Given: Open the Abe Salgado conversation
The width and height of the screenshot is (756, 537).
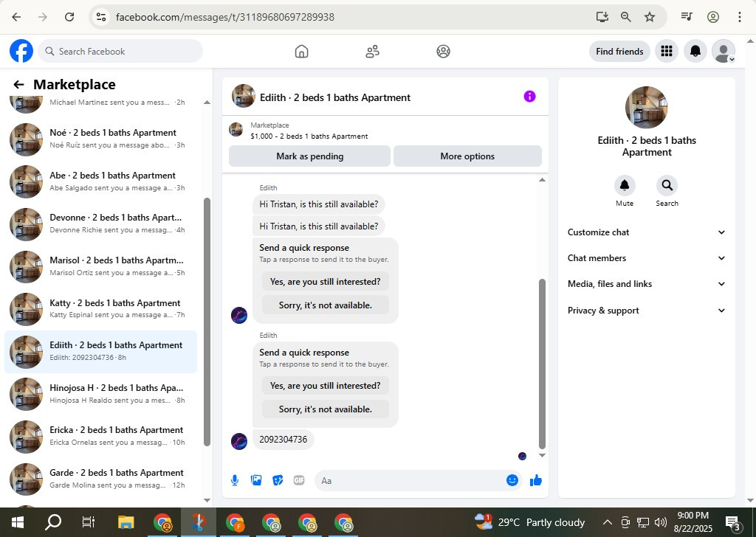Looking at the screenshot, I should 100,181.
